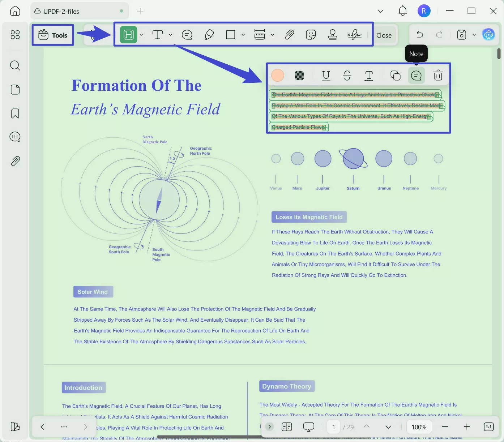The height and width of the screenshot is (442, 504).
Task: Click the 100% zoom level button
Action: click(419, 427)
